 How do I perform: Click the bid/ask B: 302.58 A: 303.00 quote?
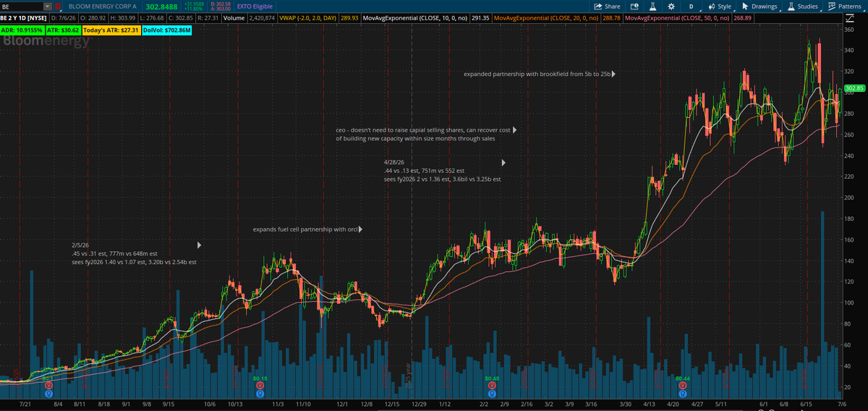pos(220,7)
